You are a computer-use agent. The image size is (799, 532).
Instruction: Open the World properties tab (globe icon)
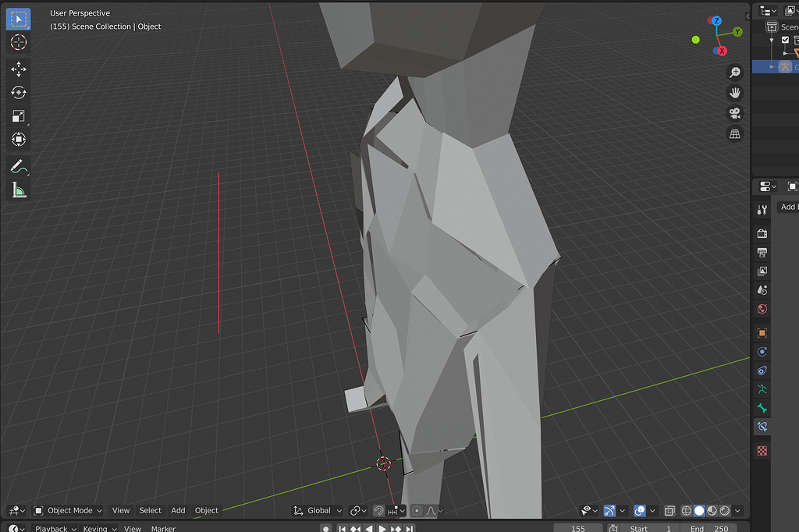762,309
